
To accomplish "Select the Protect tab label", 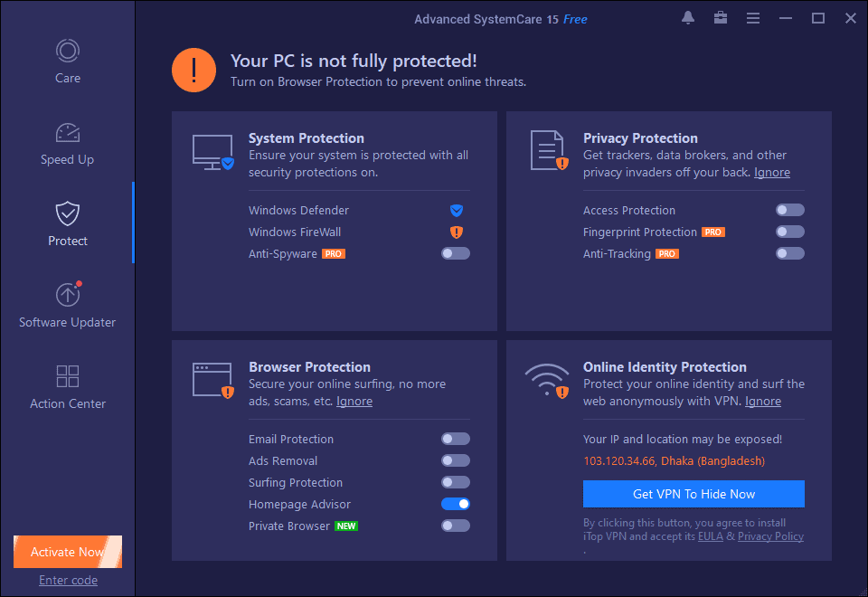I will click(x=68, y=241).
